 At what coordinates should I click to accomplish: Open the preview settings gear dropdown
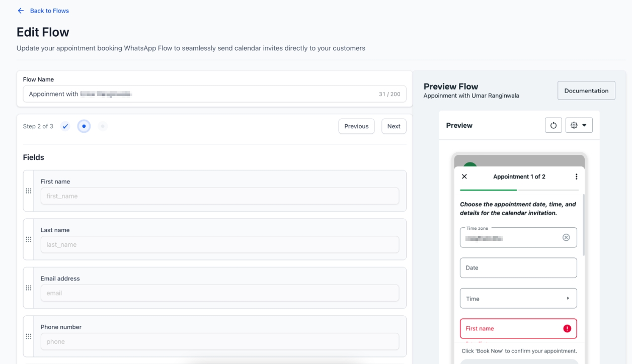(579, 125)
